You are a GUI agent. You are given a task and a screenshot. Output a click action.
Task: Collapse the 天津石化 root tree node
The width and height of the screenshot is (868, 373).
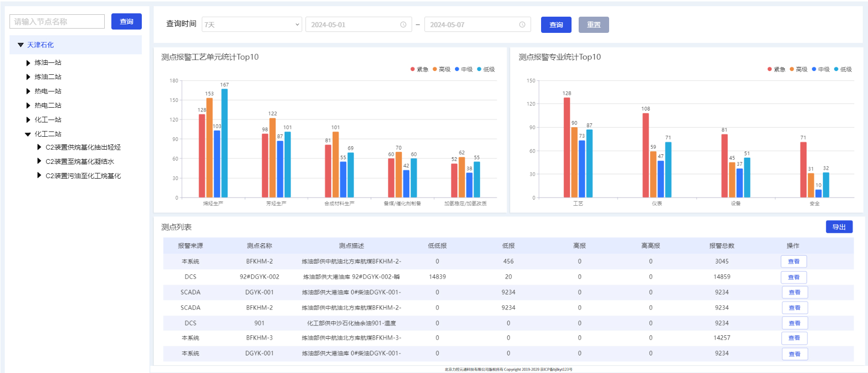pyautogui.click(x=21, y=45)
